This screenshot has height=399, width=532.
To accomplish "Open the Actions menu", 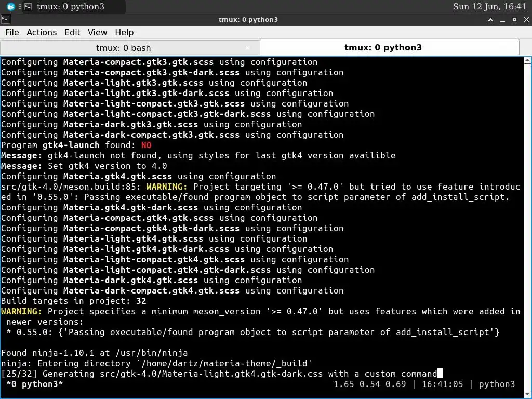I will (42, 33).
